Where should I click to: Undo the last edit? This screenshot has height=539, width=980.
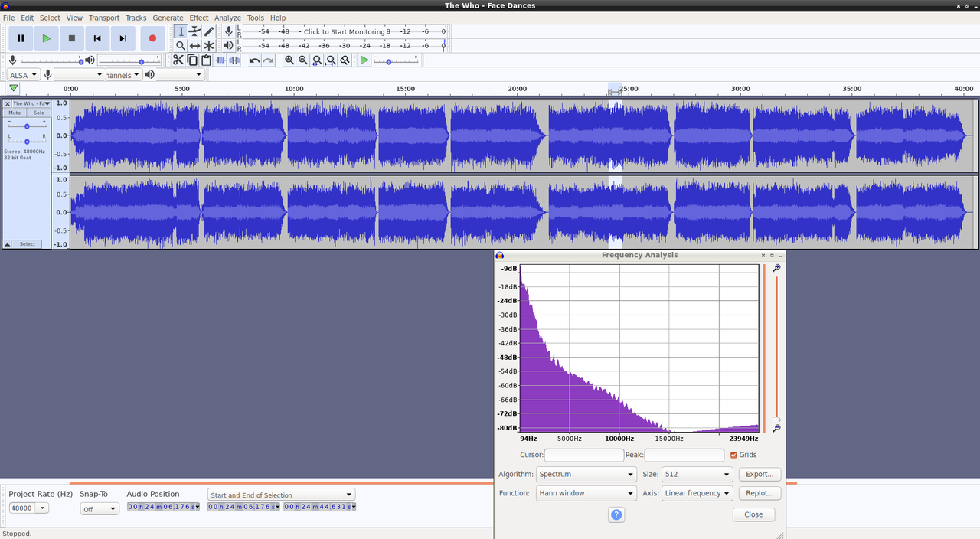[254, 60]
